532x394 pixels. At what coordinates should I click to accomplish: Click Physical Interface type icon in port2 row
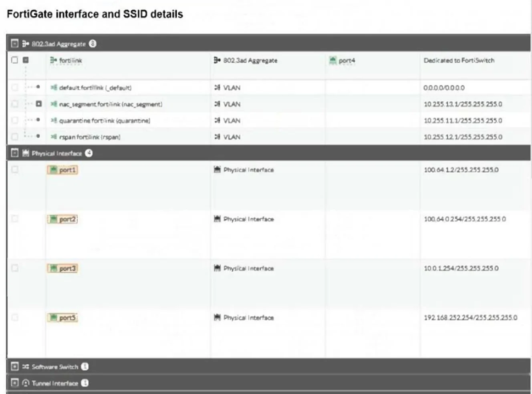pos(217,219)
